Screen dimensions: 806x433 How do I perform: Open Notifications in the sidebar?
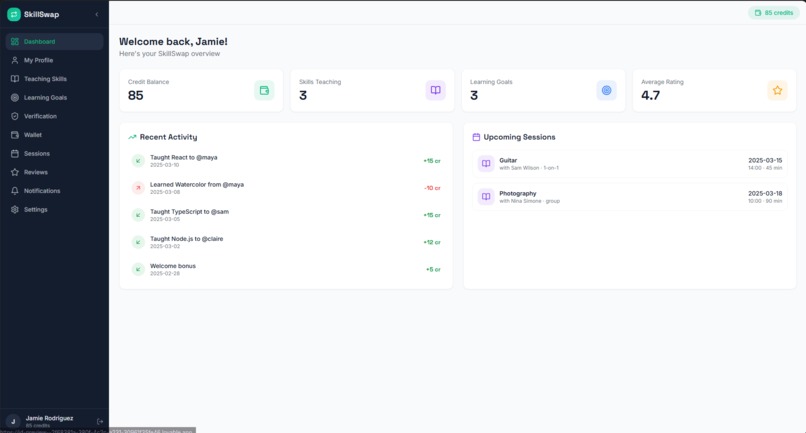(54, 191)
